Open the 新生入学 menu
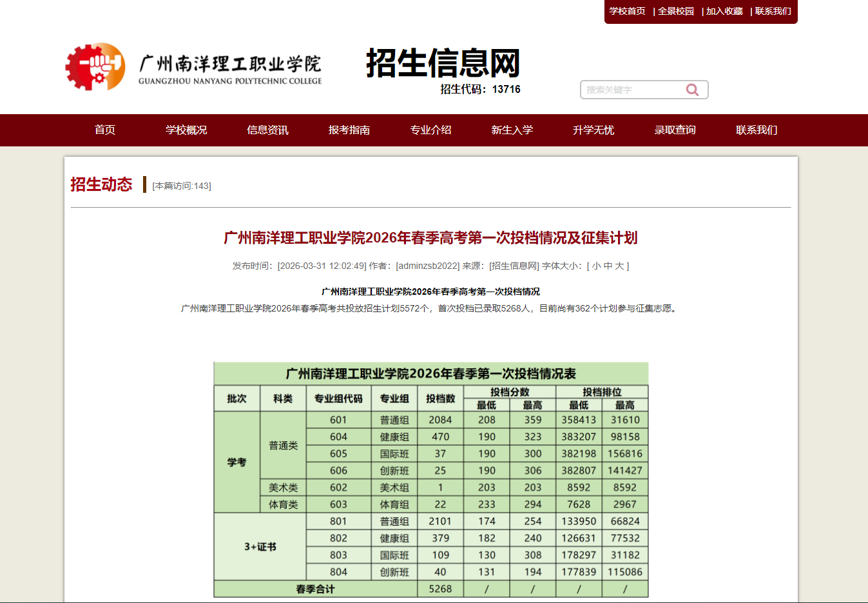Image resolution: width=868 pixels, height=603 pixels. point(512,130)
